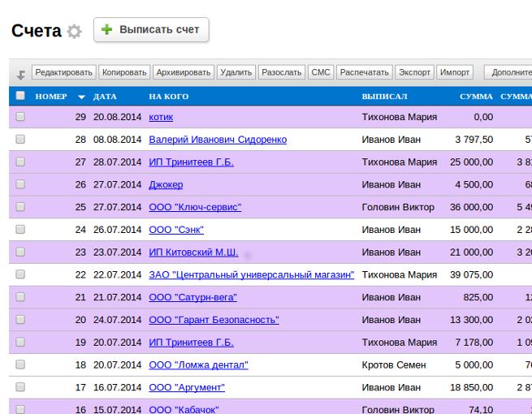The width and height of the screenshot is (532, 414).
Task: Tick the checkbox for invoice number 21
Action: 20,297
